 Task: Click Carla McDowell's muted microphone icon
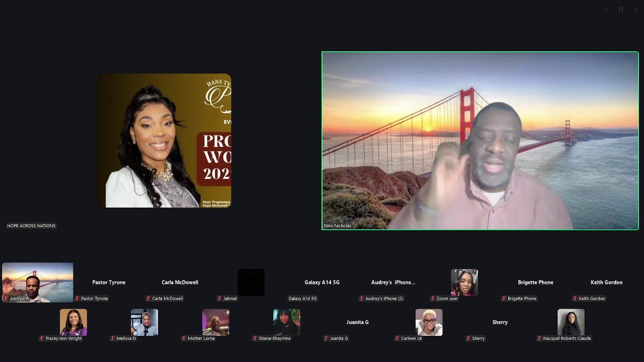pyautogui.click(x=148, y=299)
